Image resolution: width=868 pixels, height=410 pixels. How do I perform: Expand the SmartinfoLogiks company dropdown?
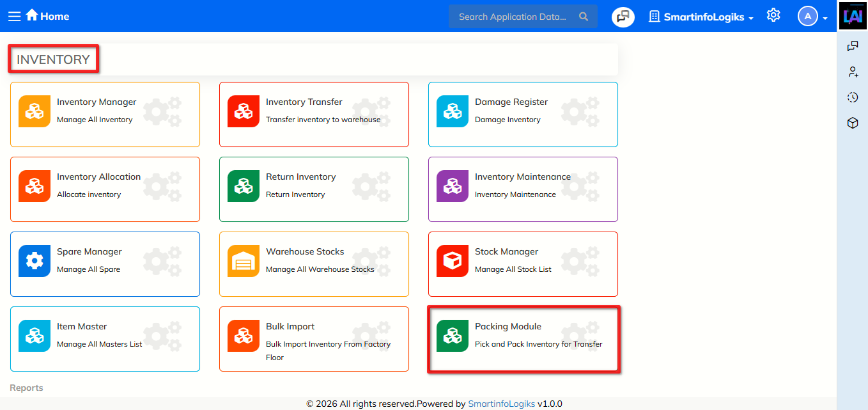click(701, 17)
